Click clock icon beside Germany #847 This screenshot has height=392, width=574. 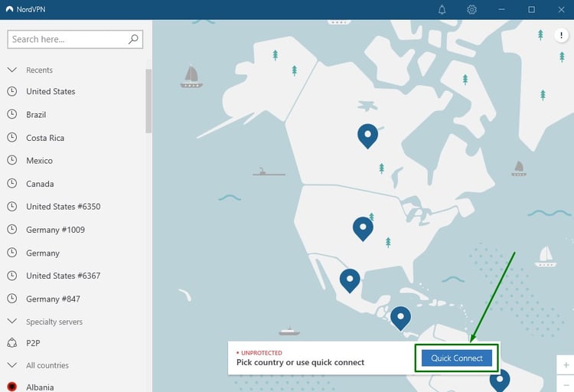(x=12, y=299)
